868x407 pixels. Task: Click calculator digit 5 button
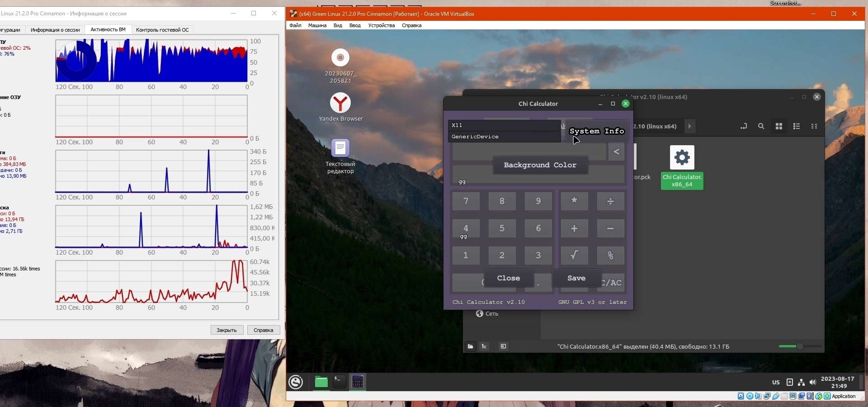tap(502, 228)
